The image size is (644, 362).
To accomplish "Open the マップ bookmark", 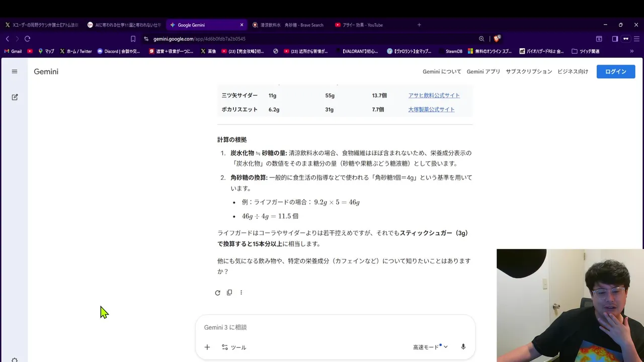I will click(46, 51).
